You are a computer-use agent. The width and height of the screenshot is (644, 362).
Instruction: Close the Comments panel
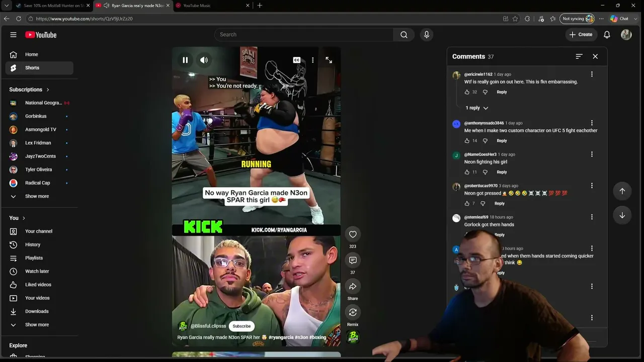click(x=595, y=56)
